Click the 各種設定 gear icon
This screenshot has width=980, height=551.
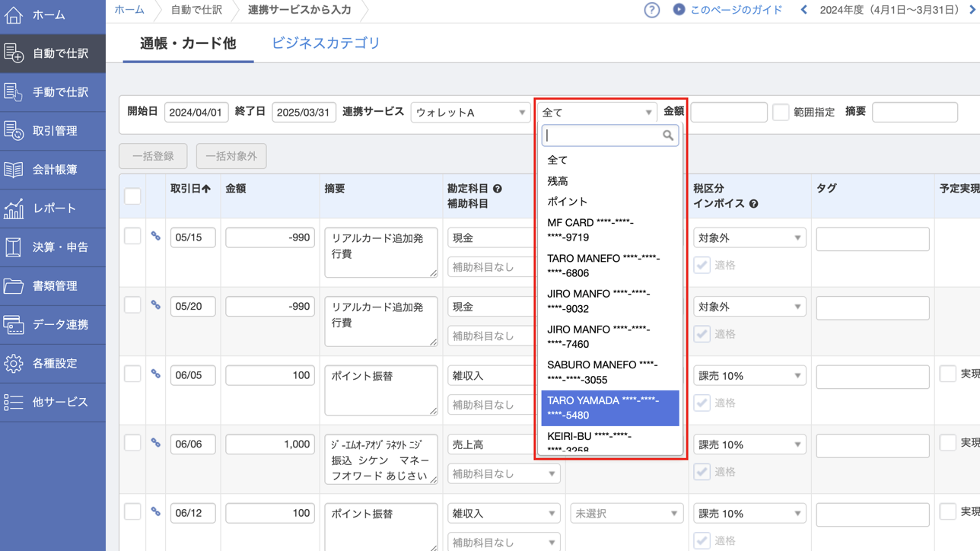point(14,364)
